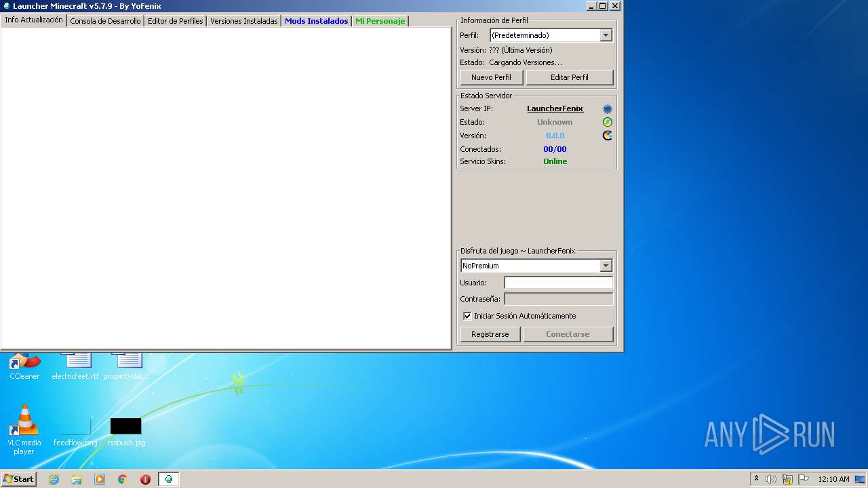The image size is (868, 488).
Task: Click the clock showing 12:10 AM
Action: pyautogui.click(x=833, y=479)
